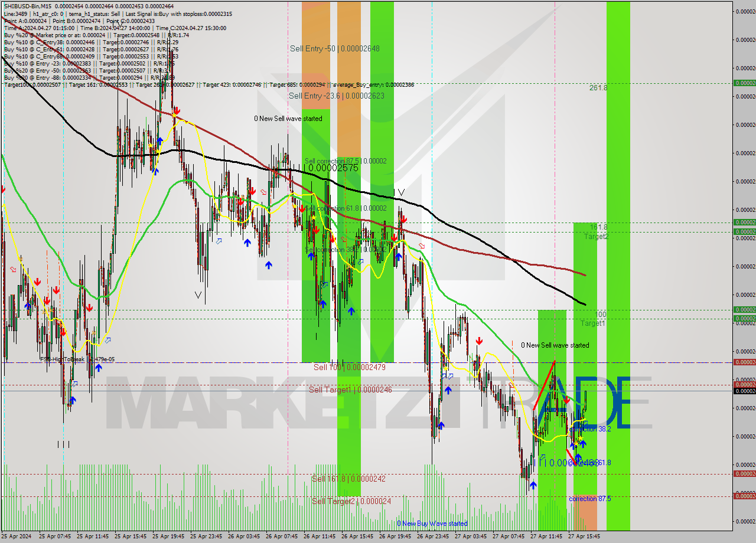The width and height of the screenshot is (756, 543).
Task: Click the 'Sell Entry -50 | 0.00002648' label
Action: 335,48
